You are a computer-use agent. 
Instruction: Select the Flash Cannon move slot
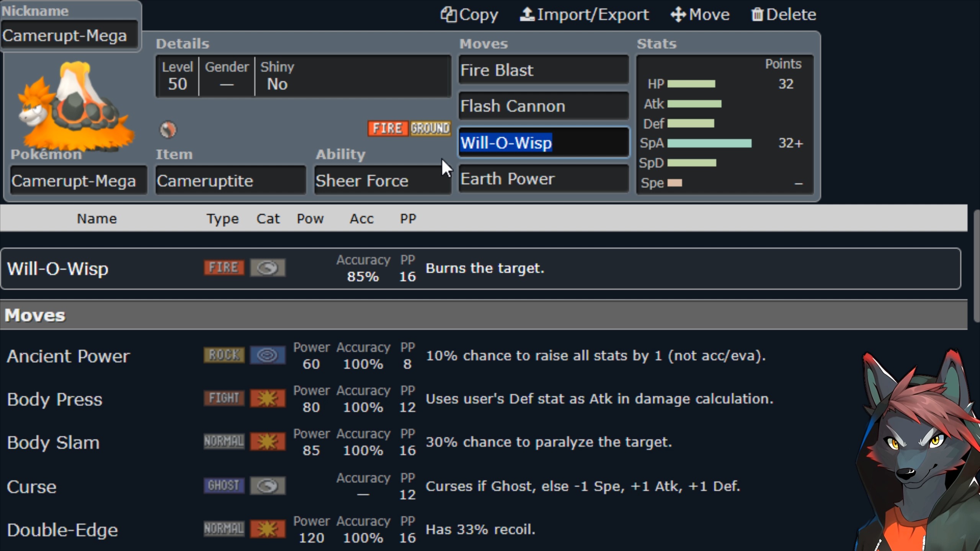544,106
